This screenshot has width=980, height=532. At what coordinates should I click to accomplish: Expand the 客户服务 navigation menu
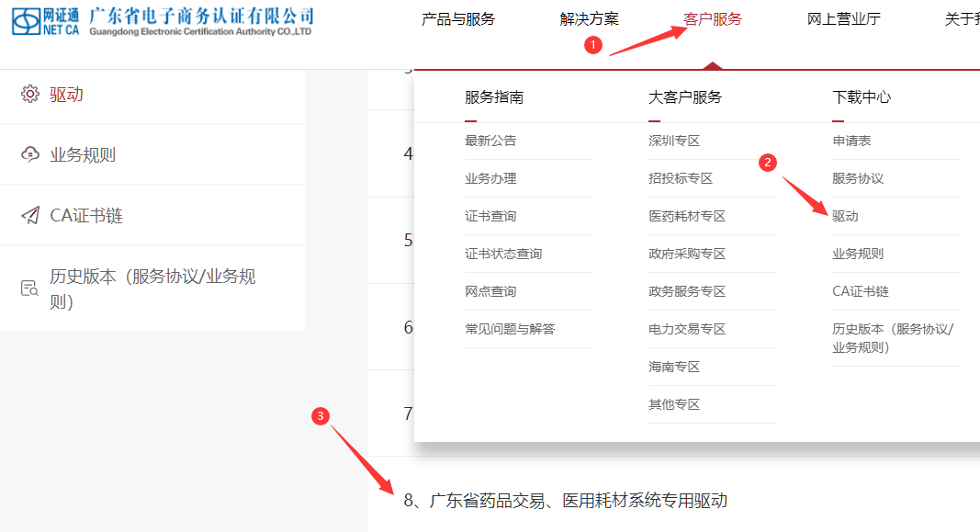pyautogui.click(x=713, y=19)
